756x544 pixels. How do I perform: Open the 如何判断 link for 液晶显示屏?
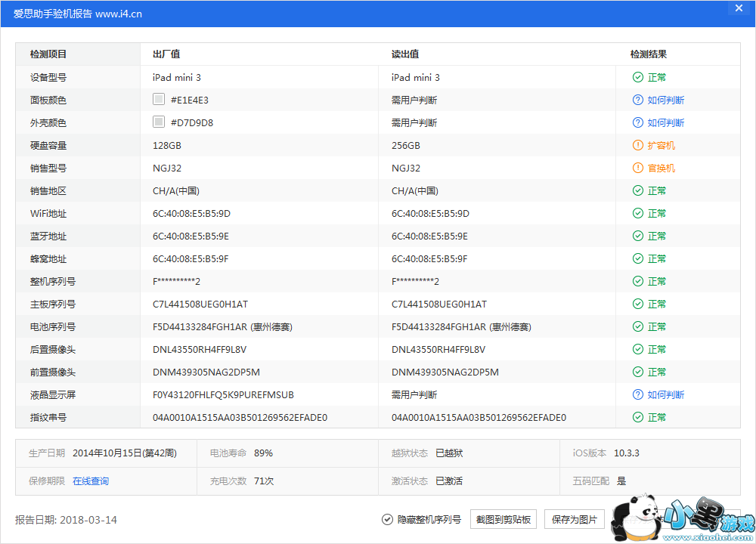(x=665, y=394)
